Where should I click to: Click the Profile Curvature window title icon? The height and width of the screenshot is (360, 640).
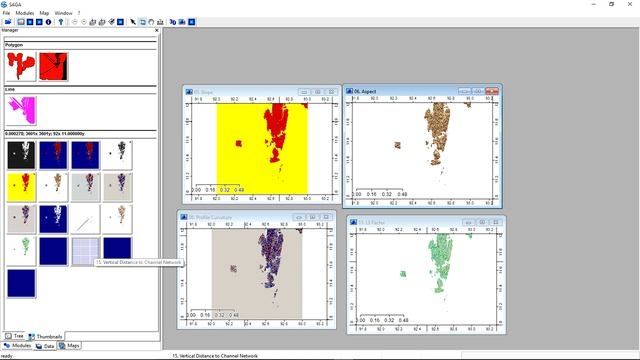pos(184,217)
